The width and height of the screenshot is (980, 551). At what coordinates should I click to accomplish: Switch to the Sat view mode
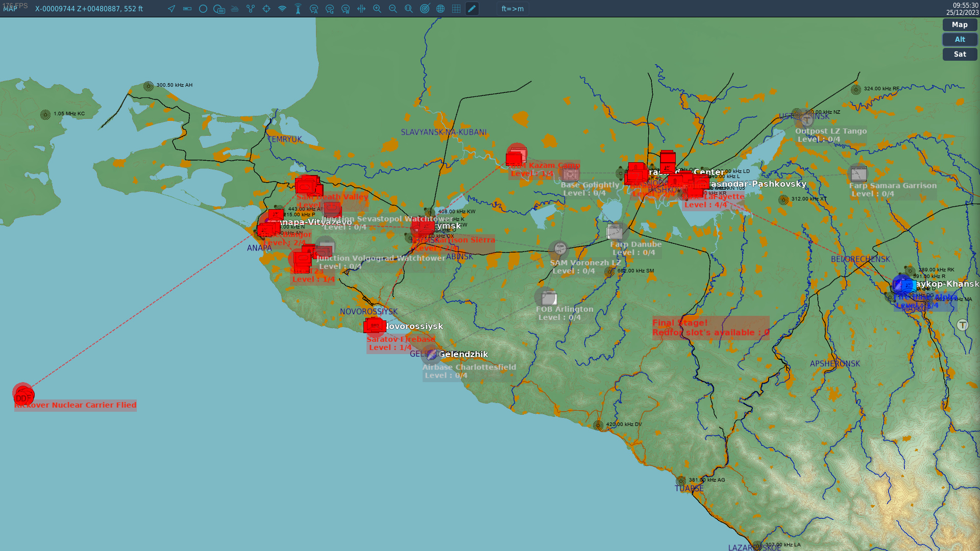tap(960, 54)
